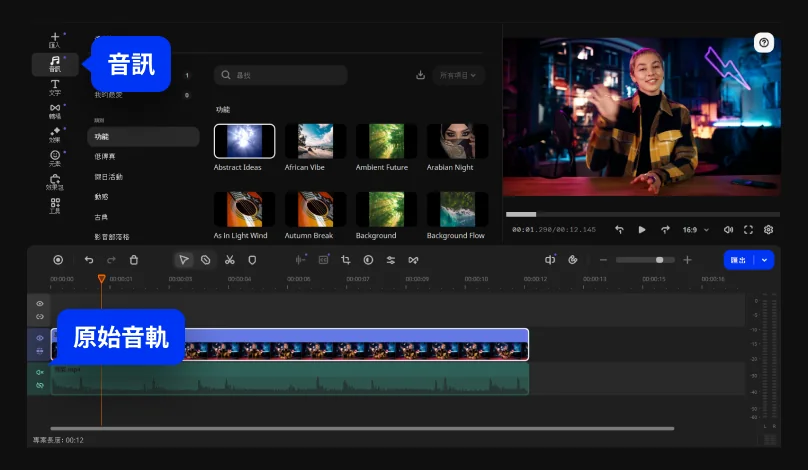Click the timeline zoom slider handle
808x470 pixels.
(659, 260)
